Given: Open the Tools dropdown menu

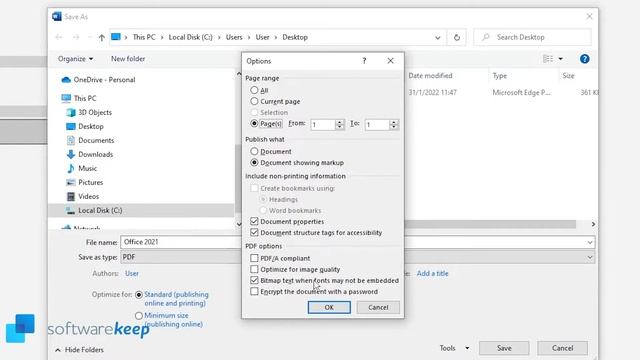Looking at the screenshot, I should click(454, 348).
